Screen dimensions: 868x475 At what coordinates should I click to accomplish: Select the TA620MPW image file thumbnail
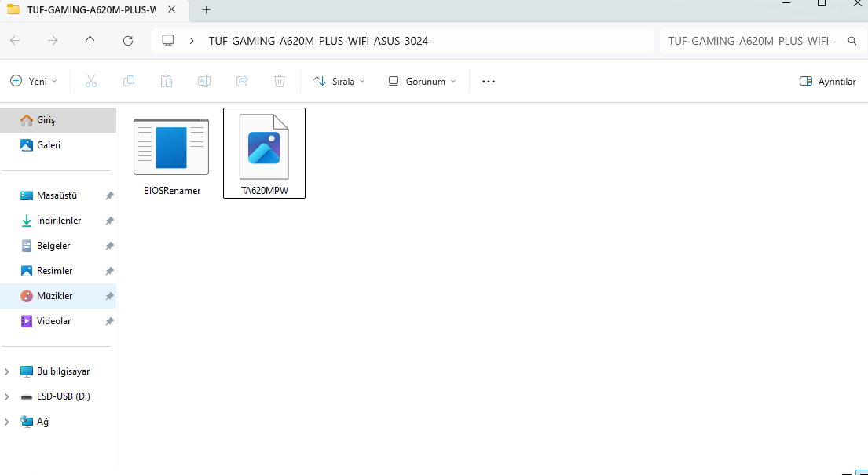click(x=264, y=147)
